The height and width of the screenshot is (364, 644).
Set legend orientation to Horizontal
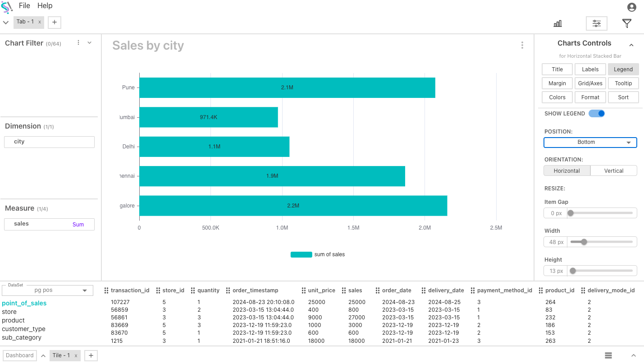pos(567,170)
